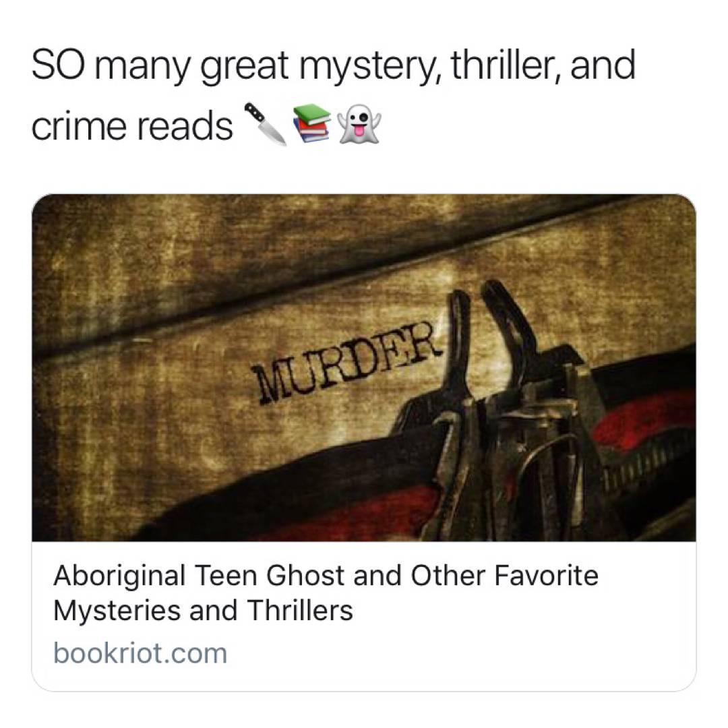Click the stacked books emoji
The width and height of the screenshot is (728, 728).
[311, 123]
